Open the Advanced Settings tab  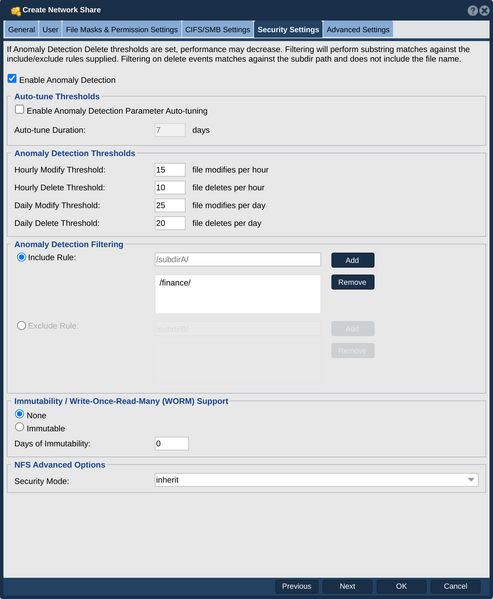pyautogui.click(x=358, y=29)
